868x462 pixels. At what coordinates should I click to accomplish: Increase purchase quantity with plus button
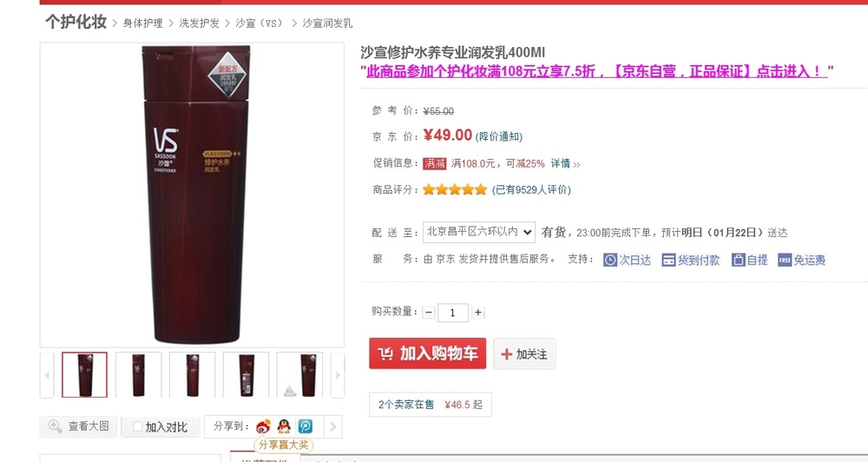[x=477, y=313]
